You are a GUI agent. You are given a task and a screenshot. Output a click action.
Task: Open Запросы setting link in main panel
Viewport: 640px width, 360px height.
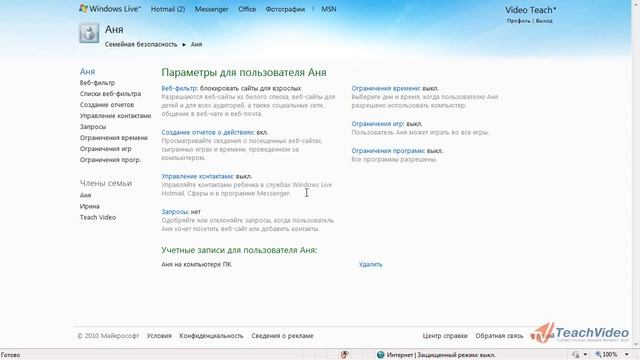pos(175,212)
